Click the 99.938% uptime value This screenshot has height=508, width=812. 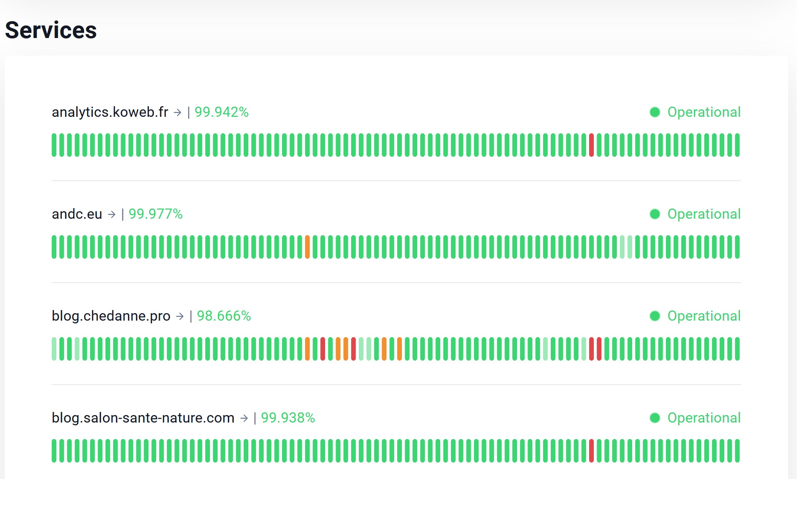point(288,418)
